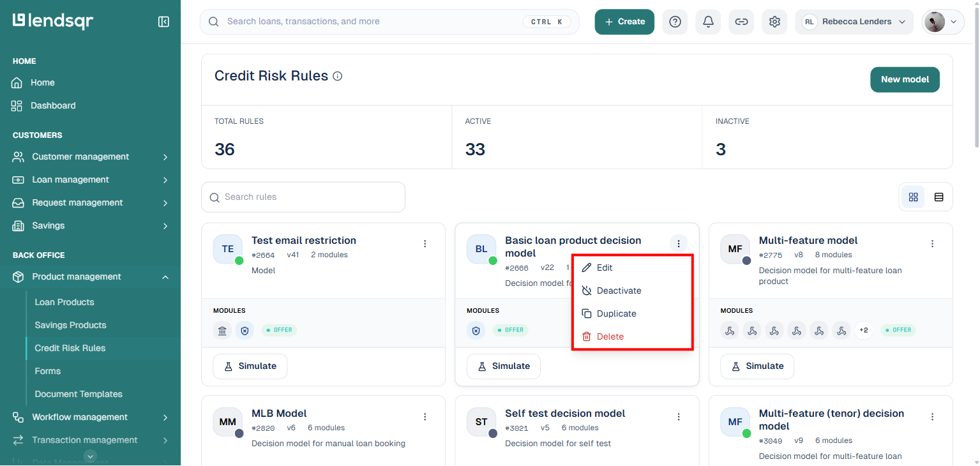Simulate the Multi-feature model
The image size is (980, 466).
coord(757,366)
